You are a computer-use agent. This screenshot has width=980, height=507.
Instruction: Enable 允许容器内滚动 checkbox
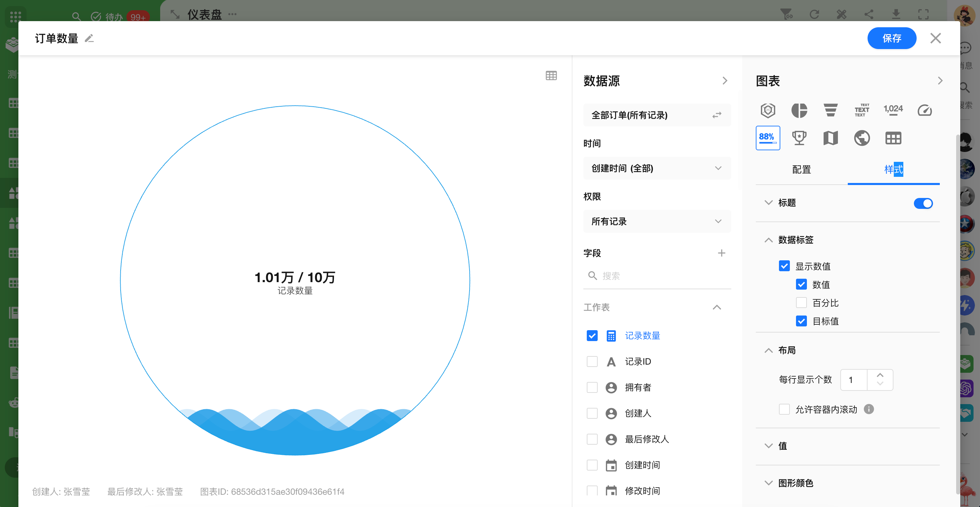coord(784,409)
